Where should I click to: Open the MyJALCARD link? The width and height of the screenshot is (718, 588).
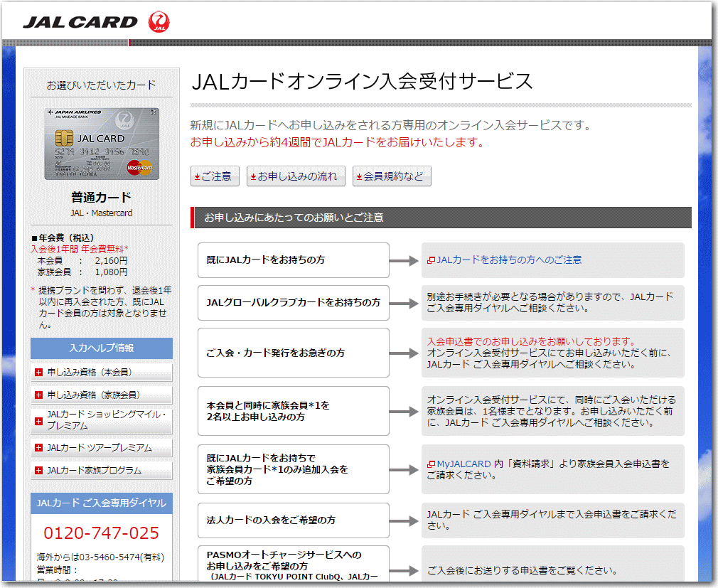(x=464, y=464)
